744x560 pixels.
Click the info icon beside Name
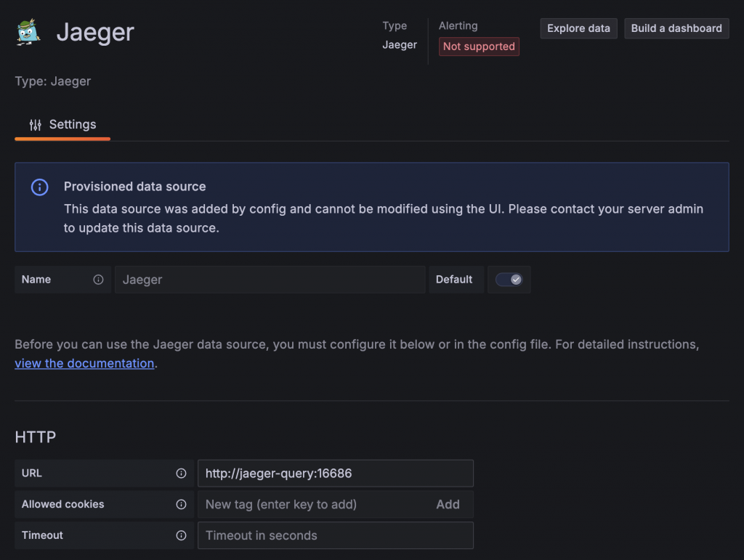pyautogui.click(x=98, y=280)
